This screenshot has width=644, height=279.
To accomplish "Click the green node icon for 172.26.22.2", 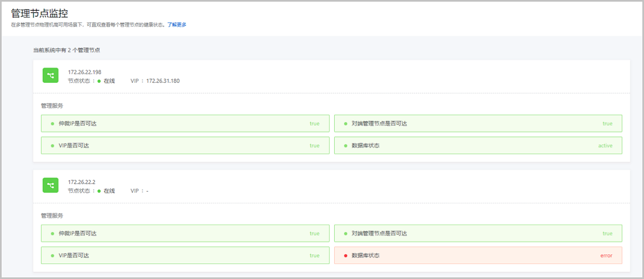I will point(50,186).
